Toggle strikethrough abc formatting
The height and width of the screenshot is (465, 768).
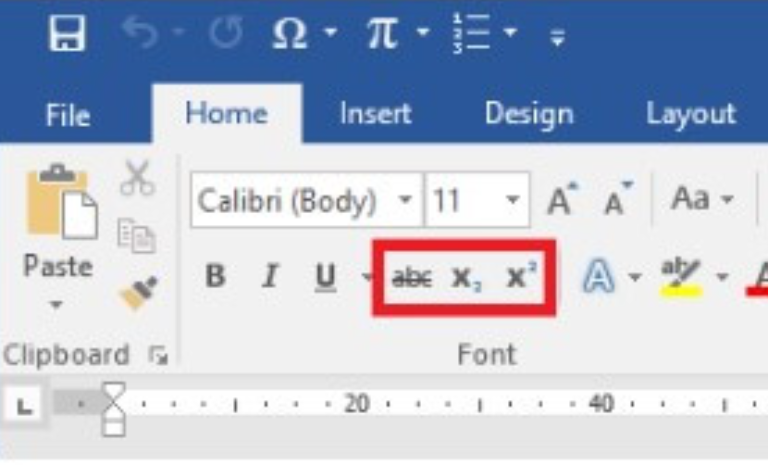(411, 278)
